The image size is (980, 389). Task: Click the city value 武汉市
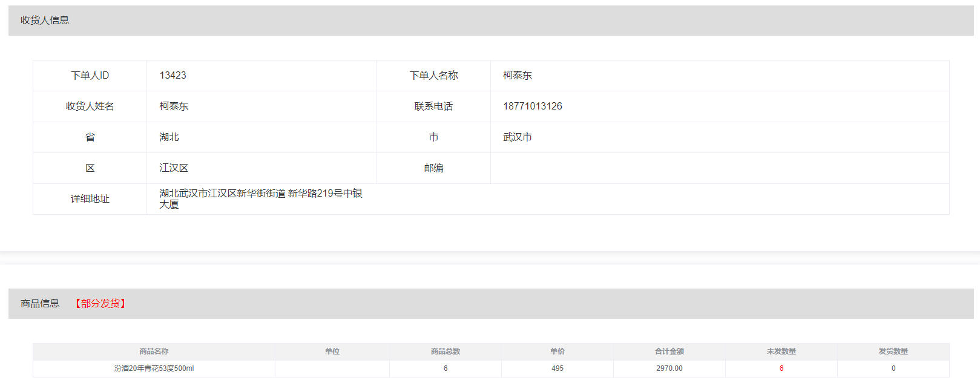(x=517, y=137)
